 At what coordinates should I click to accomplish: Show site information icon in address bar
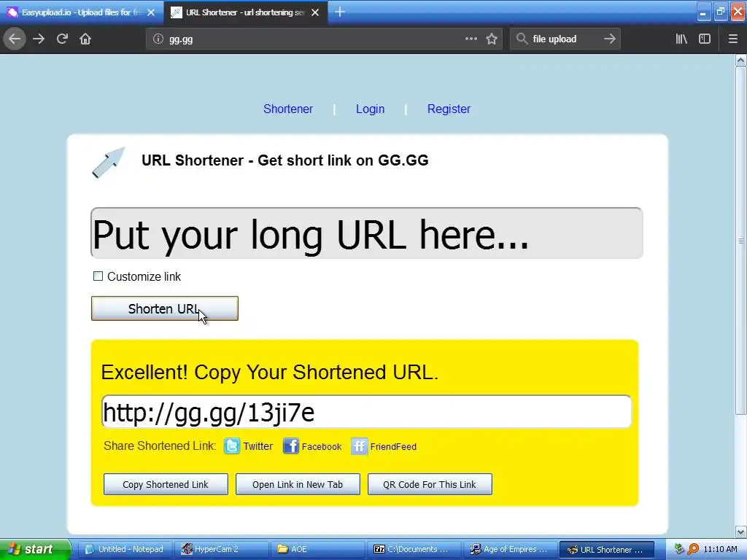click(158, 39)
